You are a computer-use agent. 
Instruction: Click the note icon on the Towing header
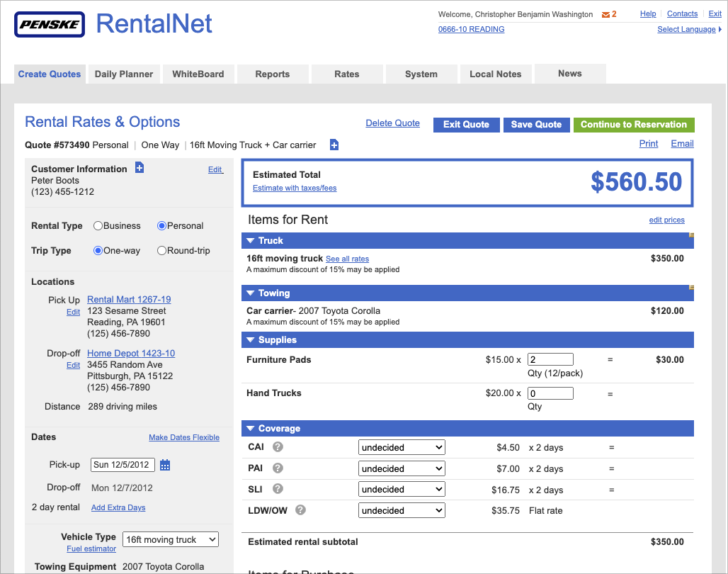tap(691, 288)
